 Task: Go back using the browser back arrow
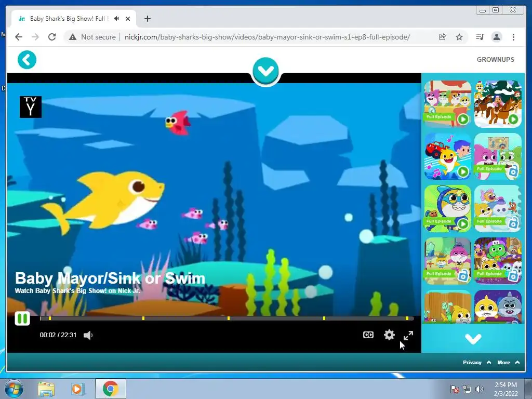click(x=19, y=37)
